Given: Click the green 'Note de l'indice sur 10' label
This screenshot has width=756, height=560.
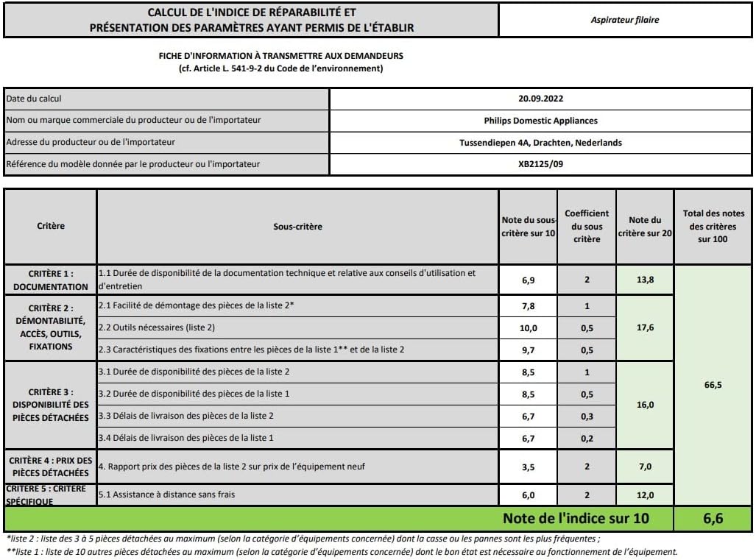Looking at the screenshot, I should coord(576,519).
